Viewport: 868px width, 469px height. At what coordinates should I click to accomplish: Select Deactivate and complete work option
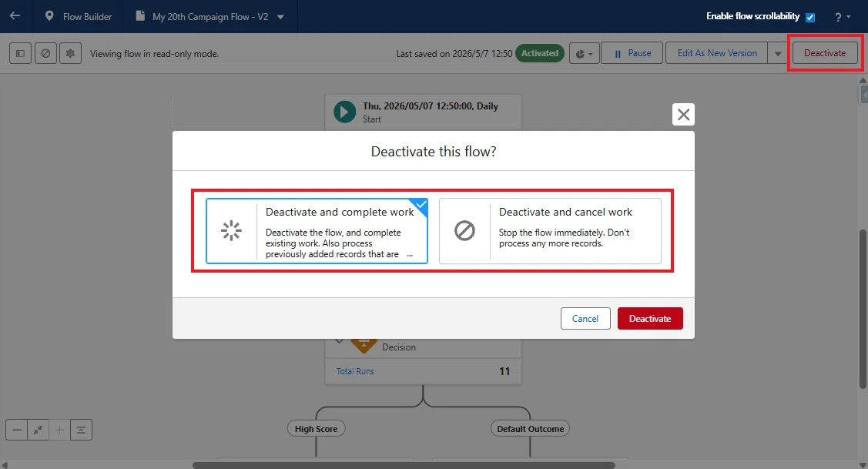317,231
